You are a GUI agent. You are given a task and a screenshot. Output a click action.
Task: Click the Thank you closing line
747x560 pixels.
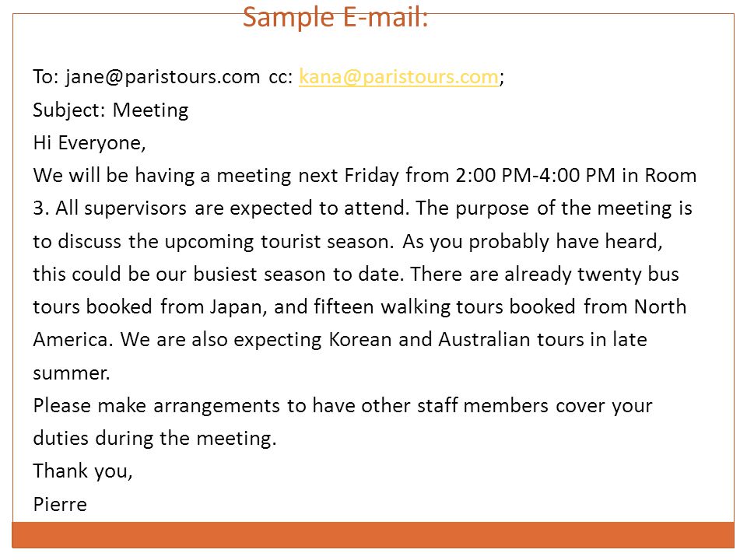click(x=82, y=471)
